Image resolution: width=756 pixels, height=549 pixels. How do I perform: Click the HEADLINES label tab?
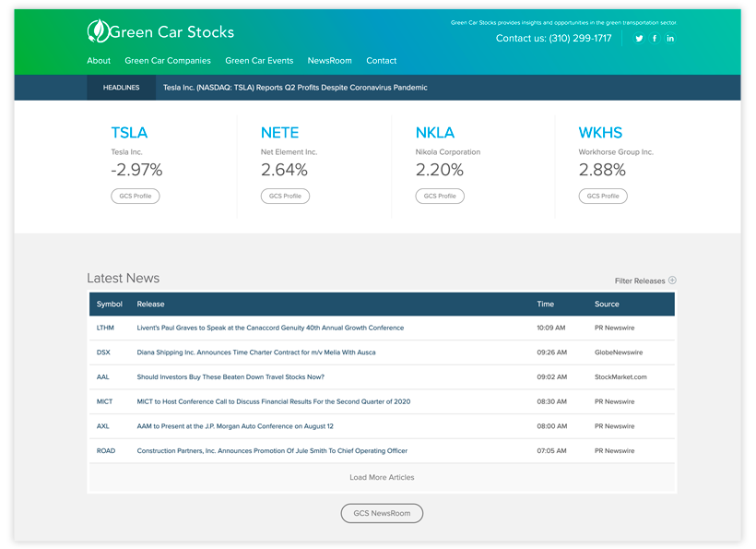[121, 88]
